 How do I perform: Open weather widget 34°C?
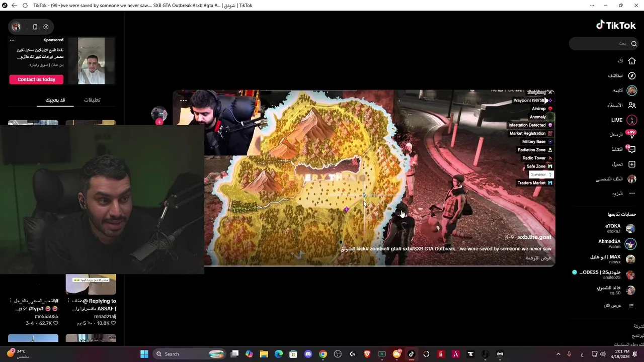(x=17, y=354)
